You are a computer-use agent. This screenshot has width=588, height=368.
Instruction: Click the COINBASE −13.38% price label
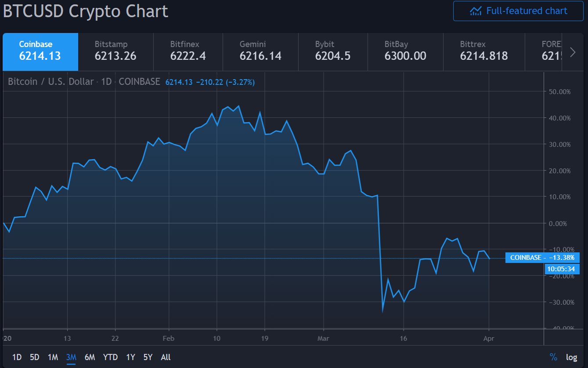542,258
